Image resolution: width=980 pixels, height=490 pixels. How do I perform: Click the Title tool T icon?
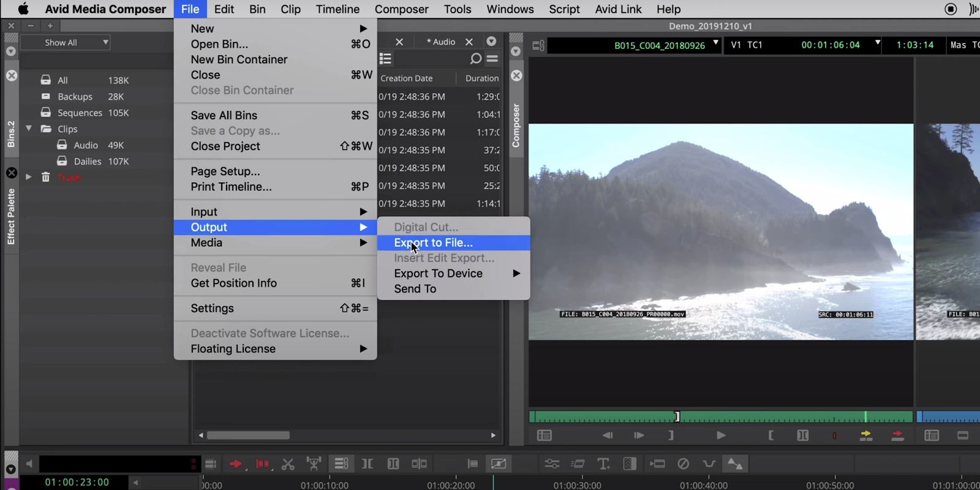click(603, 464)
